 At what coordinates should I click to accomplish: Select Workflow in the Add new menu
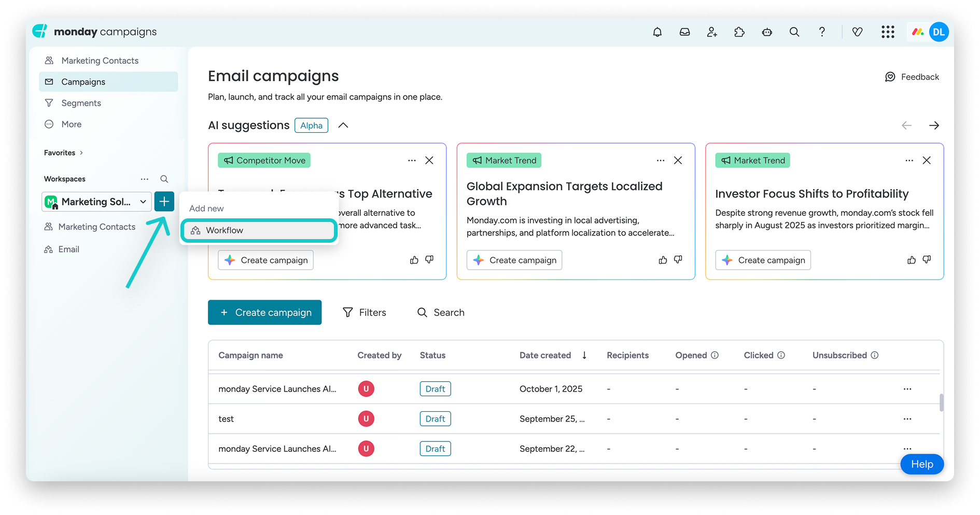[x=259, y=230]
